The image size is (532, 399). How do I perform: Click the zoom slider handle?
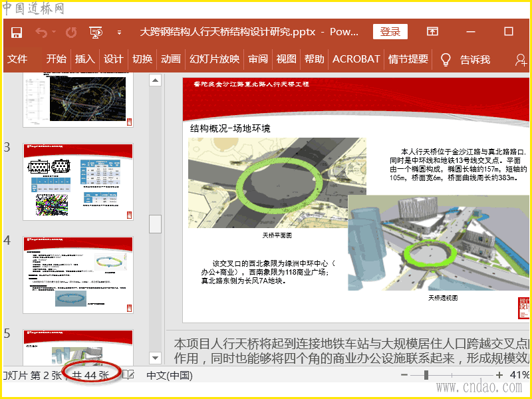tap(426, 375)
